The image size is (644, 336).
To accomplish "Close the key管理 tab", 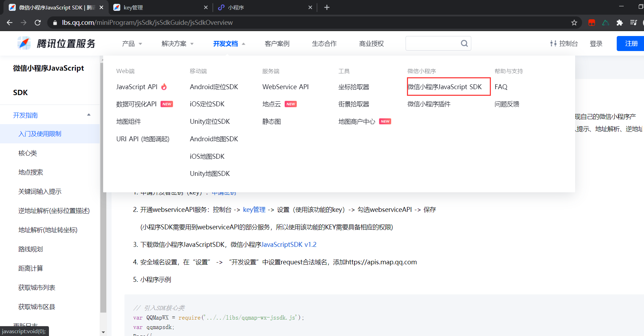I will tap(206, 7).
